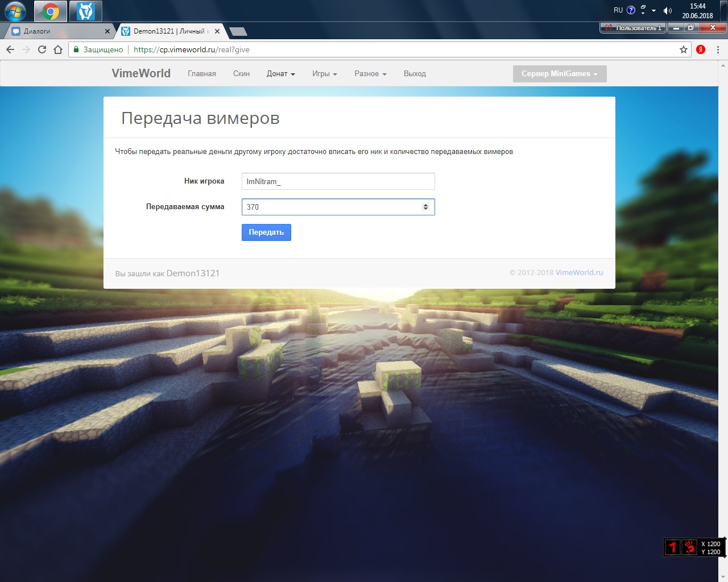Go forward in browser history
The height and width of the screenshot is (582, 728).
click(26, 49)
